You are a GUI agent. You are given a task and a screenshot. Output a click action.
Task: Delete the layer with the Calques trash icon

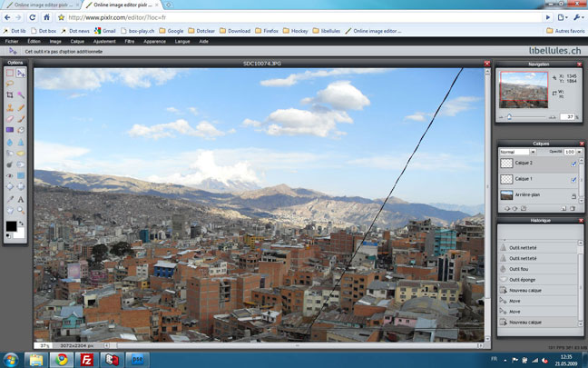(x=573, y=208)
